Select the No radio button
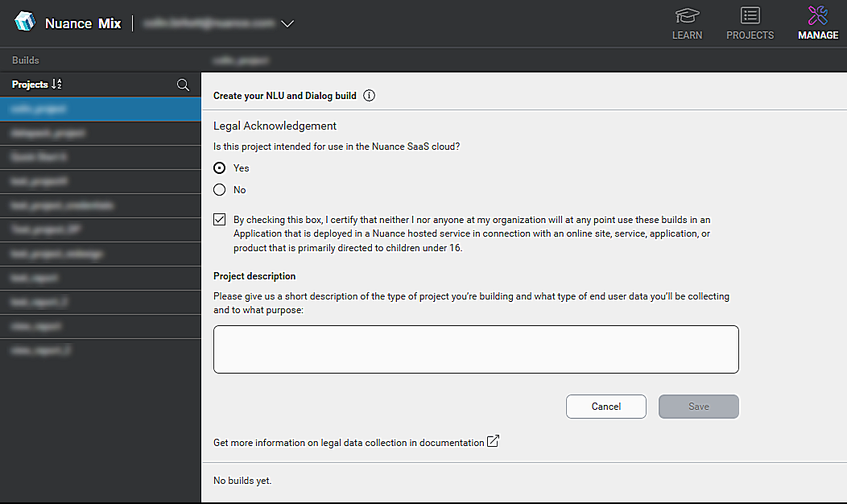This screenshot has width=847, height=504. (x=218, y=189)
